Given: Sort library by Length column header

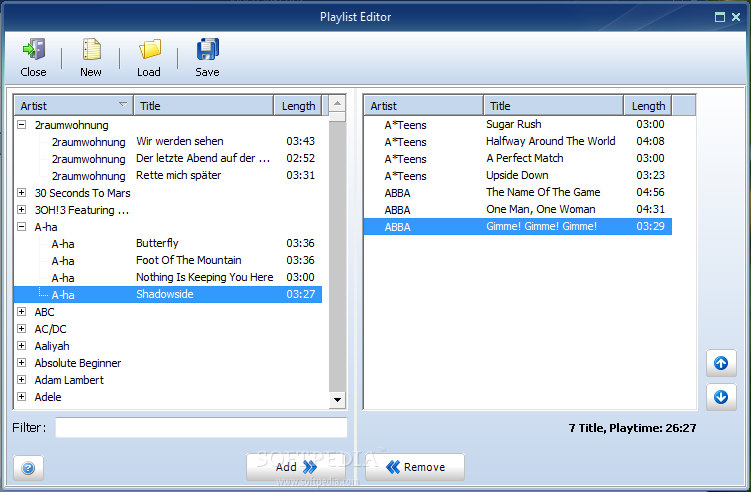Looking at the screenshot, I should point(298,106).
